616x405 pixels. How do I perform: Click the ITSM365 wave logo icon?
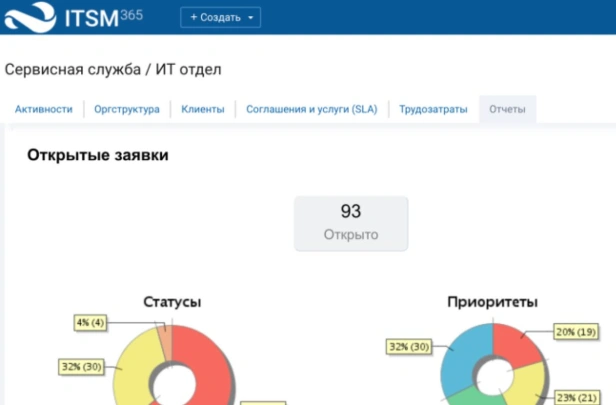(30, 17)
